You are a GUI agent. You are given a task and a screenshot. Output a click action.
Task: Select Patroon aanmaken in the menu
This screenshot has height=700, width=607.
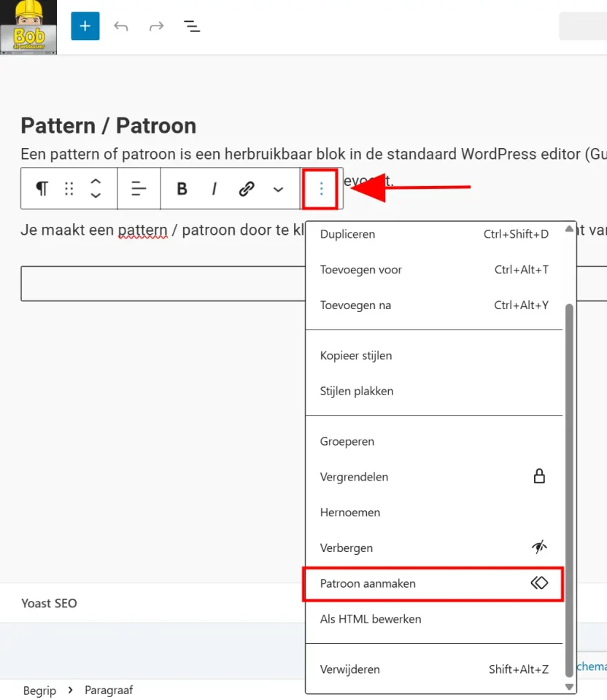[x=368, y=583]
